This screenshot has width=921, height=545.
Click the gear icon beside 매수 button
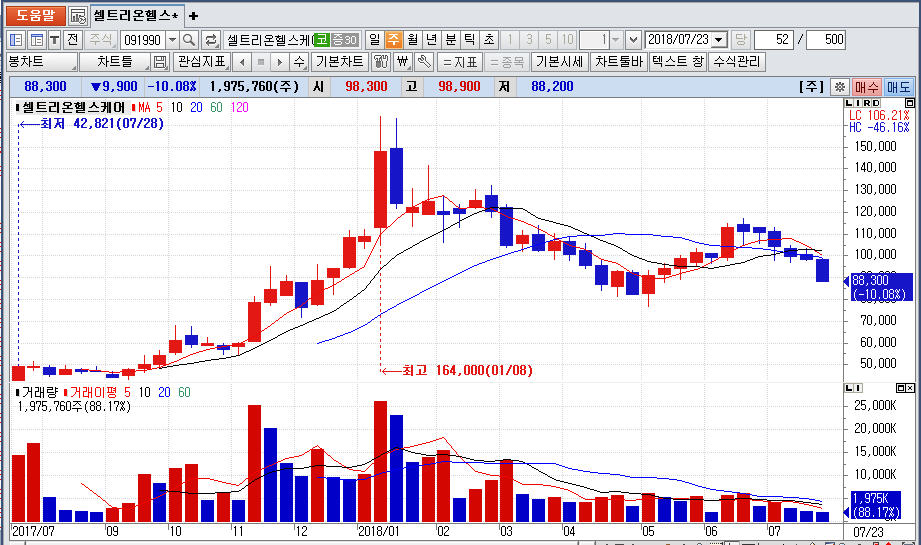tap(840, 87)
